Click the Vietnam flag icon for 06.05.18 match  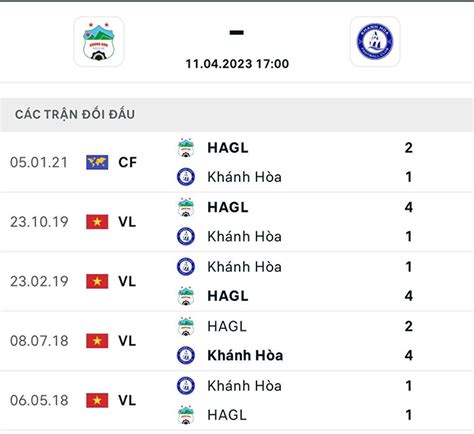tap(97, 400)
